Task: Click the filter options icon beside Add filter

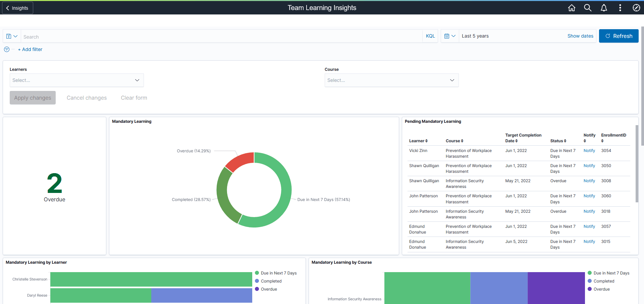Action: [x=6, y=49]
